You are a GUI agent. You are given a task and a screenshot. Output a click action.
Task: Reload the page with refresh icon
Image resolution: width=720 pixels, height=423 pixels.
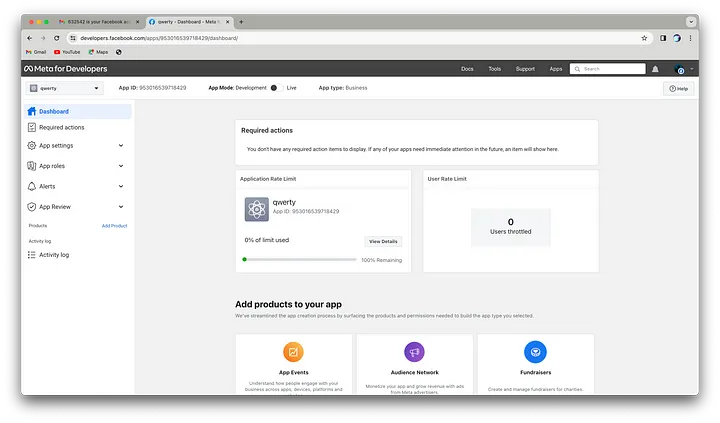[x=56, y=38]
